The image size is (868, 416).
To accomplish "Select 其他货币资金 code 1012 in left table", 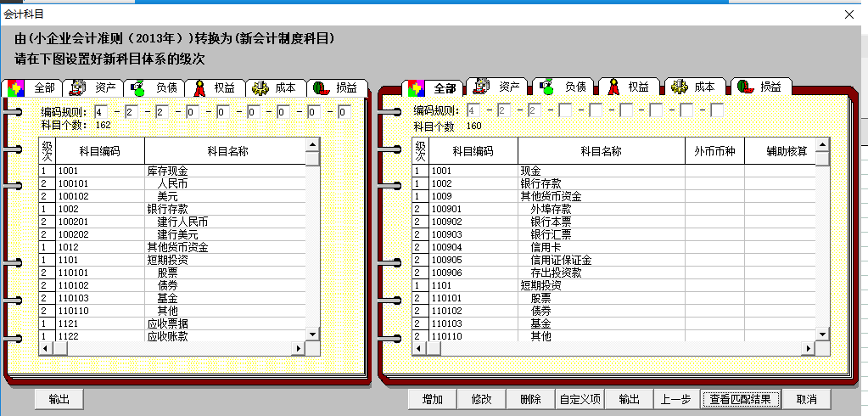I will point(172,247).
